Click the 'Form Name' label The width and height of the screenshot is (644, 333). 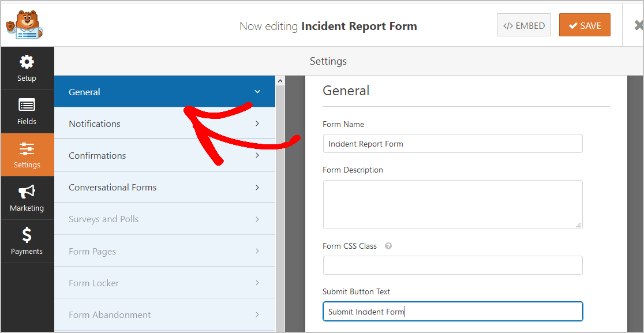pyautogui.click(x=343, y=125)
